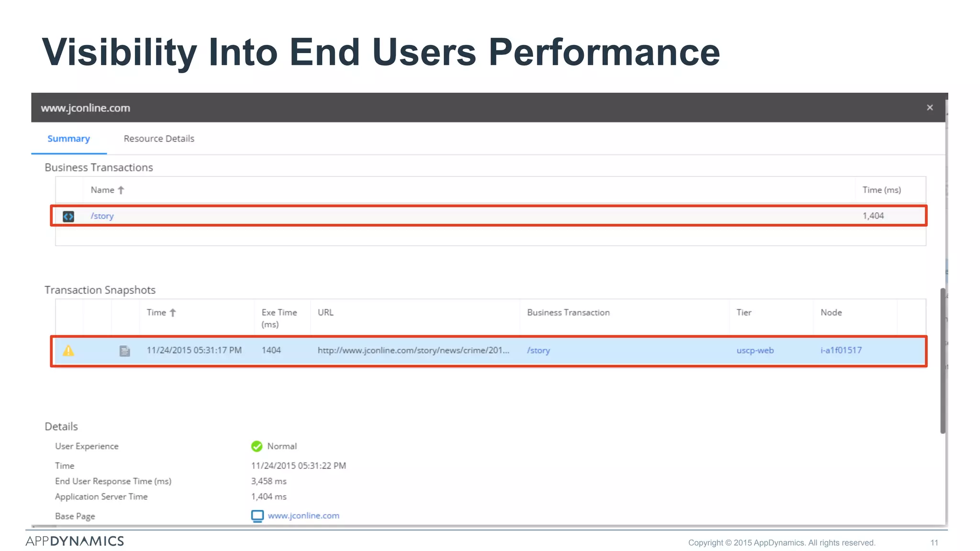Sort Transaction Snapshots by Time arrow
980x551 pixels.
coord(173,313)
